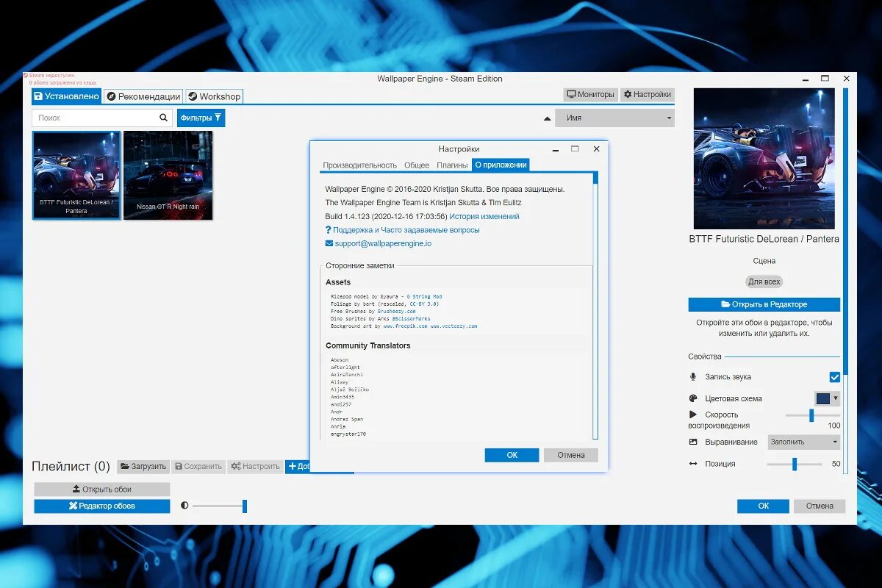
Task: Click the horizontal arrows icon beside Позиция
Action: pyautogui.click(x=692, y=464)
